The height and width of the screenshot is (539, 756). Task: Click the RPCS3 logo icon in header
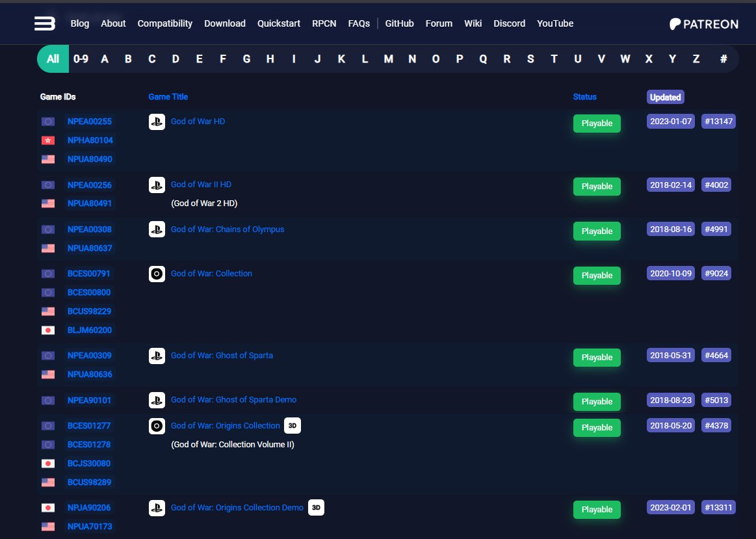(45, 23)
